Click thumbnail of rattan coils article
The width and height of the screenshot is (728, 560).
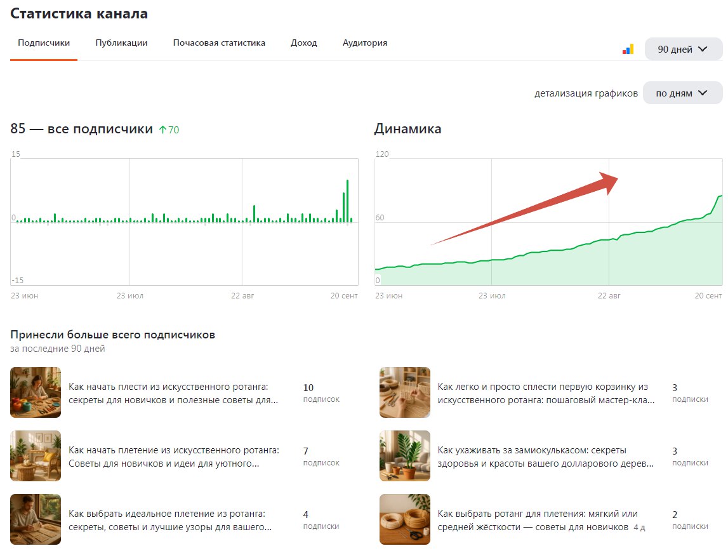click(404, 519)
